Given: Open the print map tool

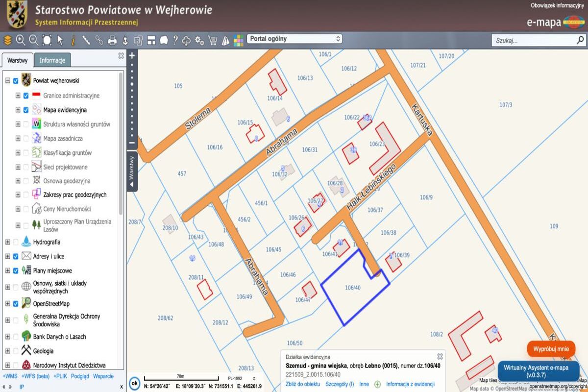Looking at the screenshot, I should (x=112, y=40).
